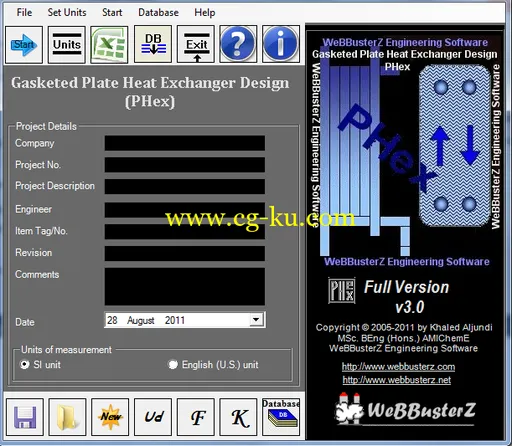Click the Project No. input field
Viewport: 512px width, 446px height.
point(185,165)
